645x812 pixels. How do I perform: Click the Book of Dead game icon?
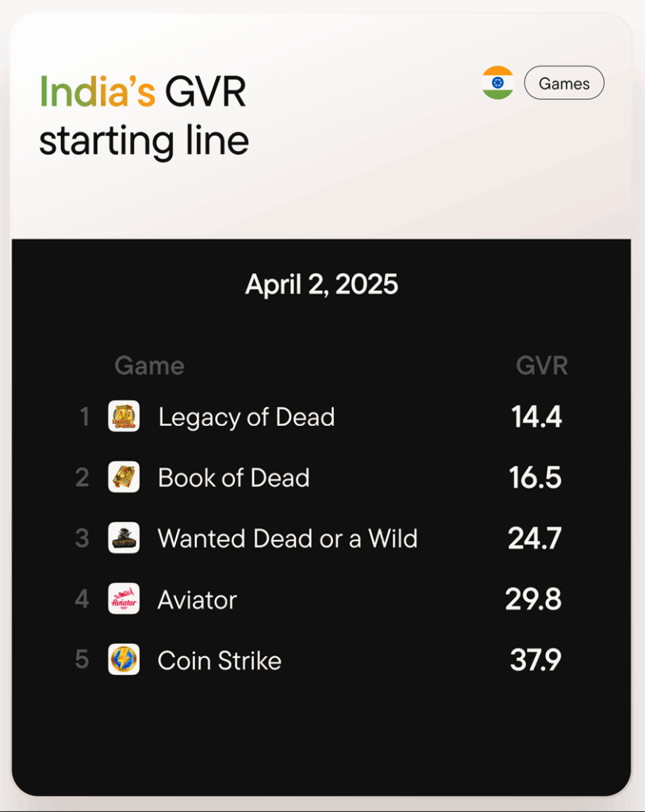tap(124, 477)
